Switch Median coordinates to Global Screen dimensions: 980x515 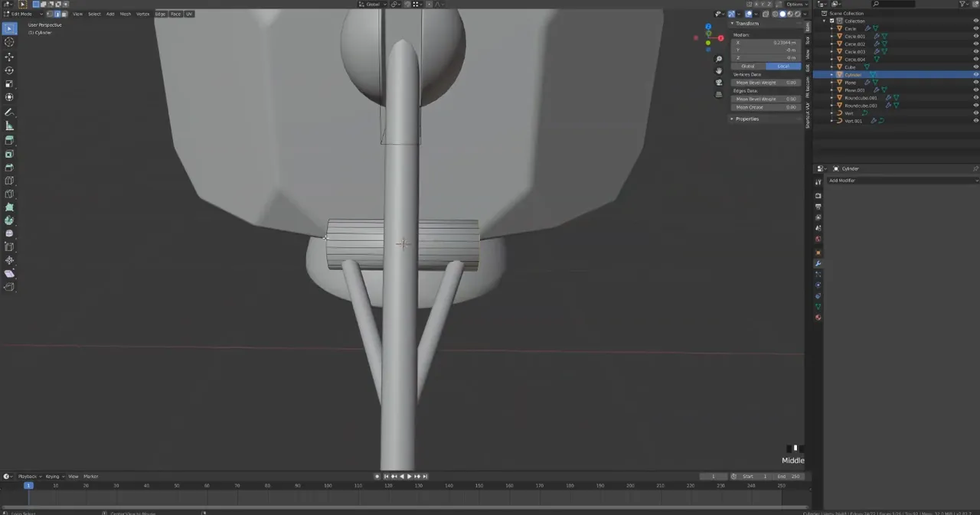click(x=748, y=66)
